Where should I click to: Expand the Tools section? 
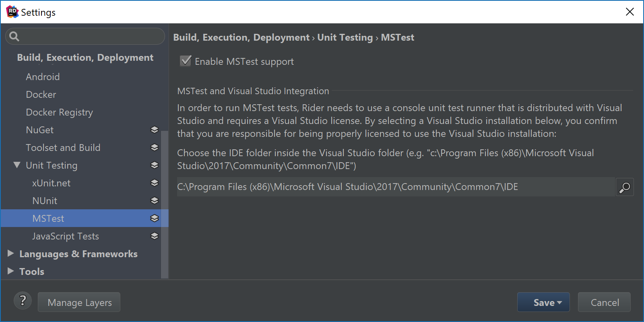coord(11,271)
